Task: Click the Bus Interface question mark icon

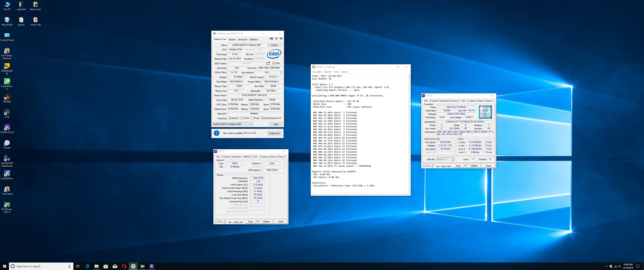Action: [280, 72]
